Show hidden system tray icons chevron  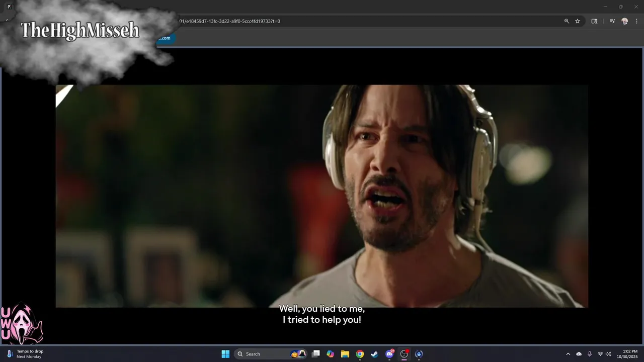[x=568, y=354]
